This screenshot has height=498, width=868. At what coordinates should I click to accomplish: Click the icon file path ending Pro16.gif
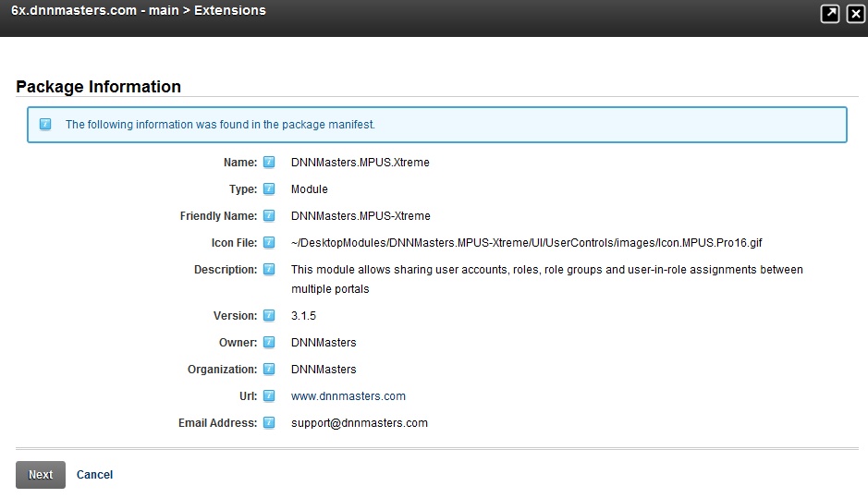tap(527, 243)
